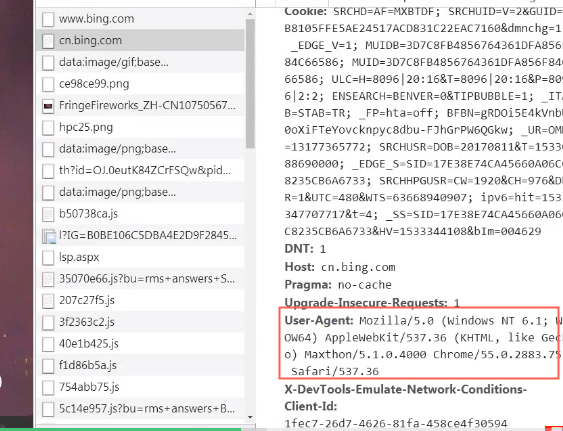Click the X-DevTools-Emulate-Network-Conditions-Client-Id header label

405,398
